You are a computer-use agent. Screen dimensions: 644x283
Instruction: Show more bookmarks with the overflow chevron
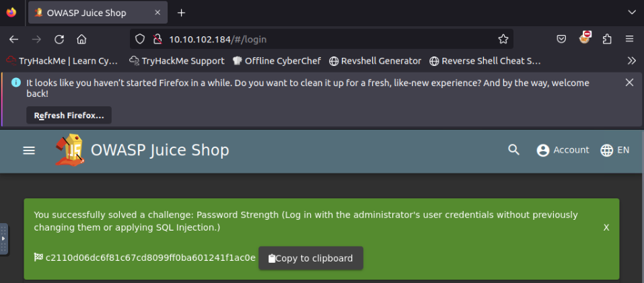(631, 60)
